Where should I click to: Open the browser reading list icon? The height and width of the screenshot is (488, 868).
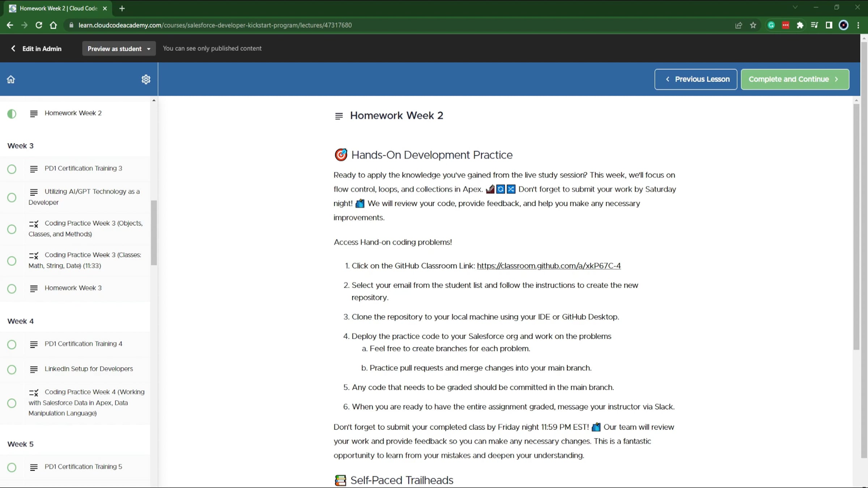(x=814, y=25)
